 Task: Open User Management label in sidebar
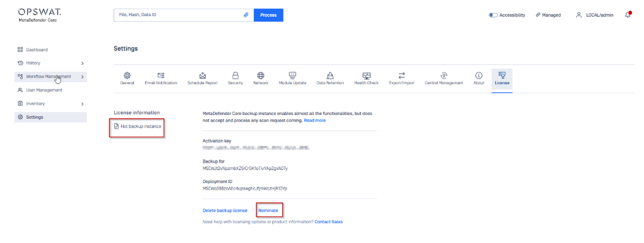pyautogui.click(x=44, y=90)
